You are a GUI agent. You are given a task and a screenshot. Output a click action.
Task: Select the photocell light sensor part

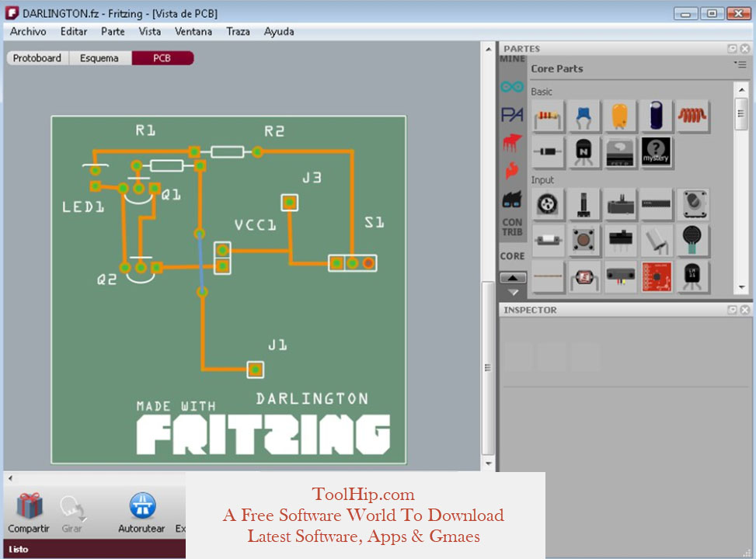584,276
